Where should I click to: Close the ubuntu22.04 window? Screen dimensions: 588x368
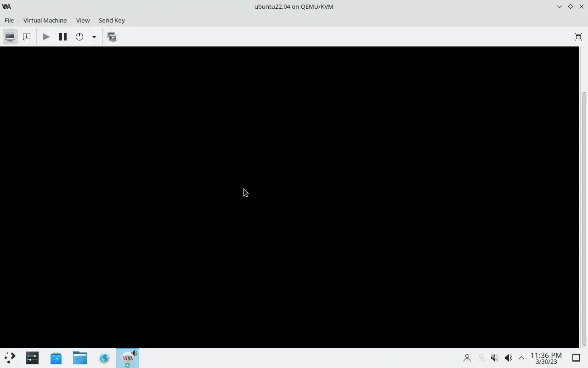click(582, 6)
